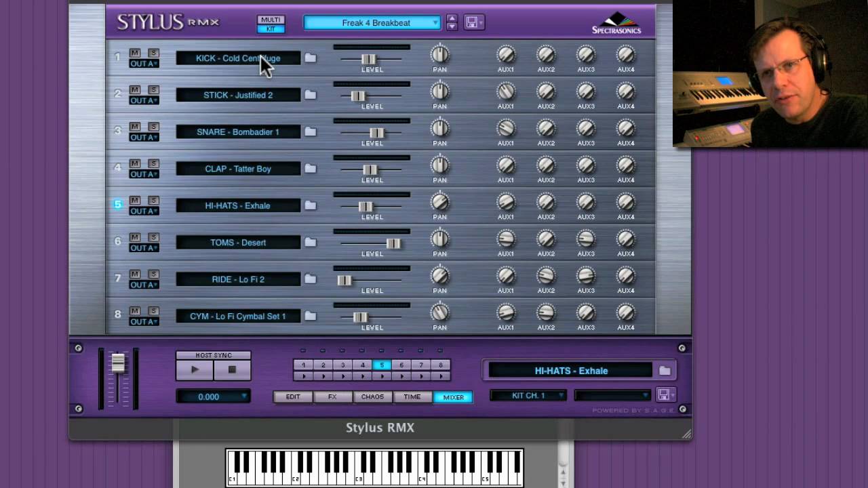The height and width of the screenshot is (488, 868).
Task: Open the empty dropdown beside KIT CH. 1
Action: [612, 395]
